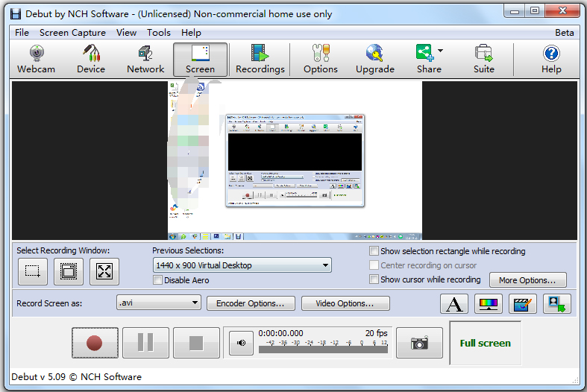
Task: Select the Device capture source
Action: 91,60
